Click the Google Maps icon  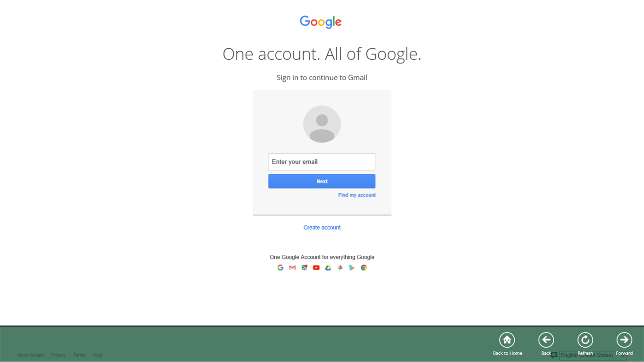click(304, 268)
